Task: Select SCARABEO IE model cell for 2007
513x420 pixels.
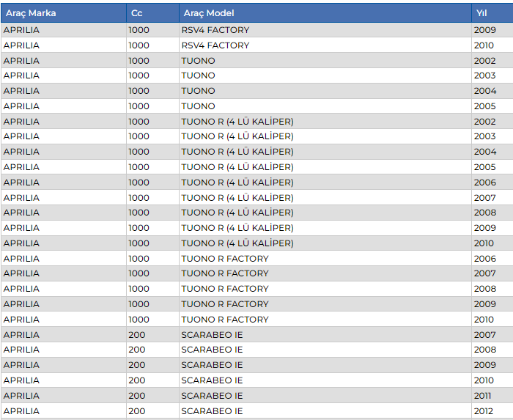Action: 212,335
